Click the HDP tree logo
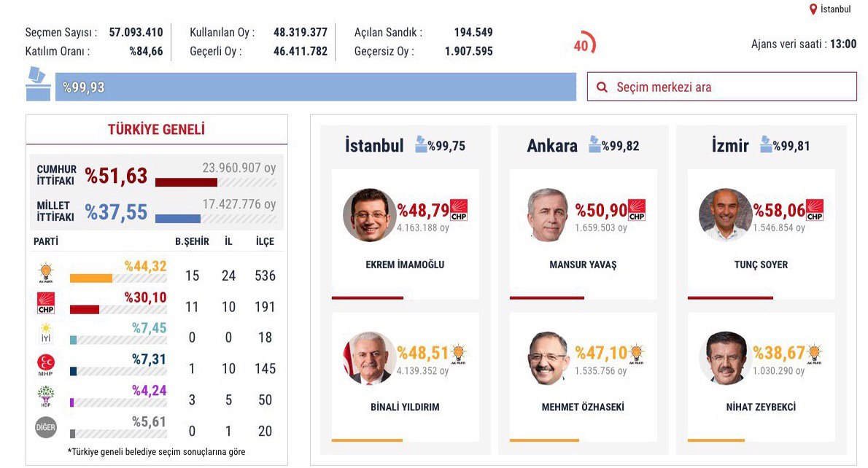868x468 pixels. [45, 396]
